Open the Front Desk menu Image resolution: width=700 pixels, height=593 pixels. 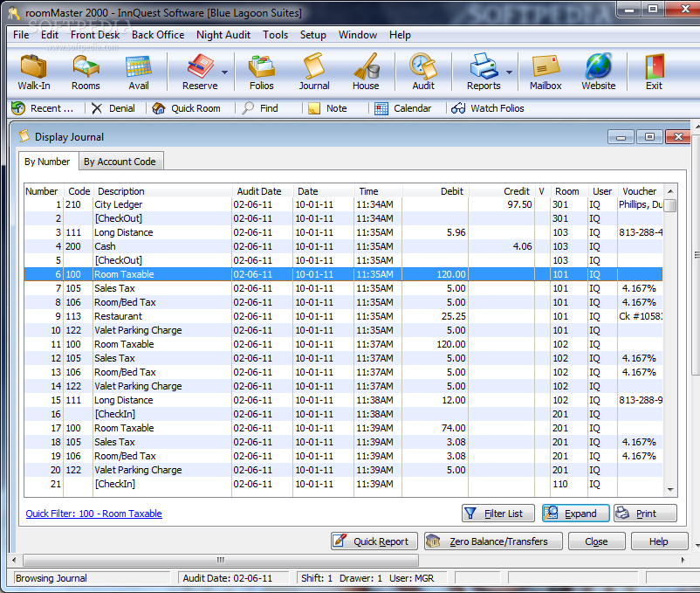point(95,35)
